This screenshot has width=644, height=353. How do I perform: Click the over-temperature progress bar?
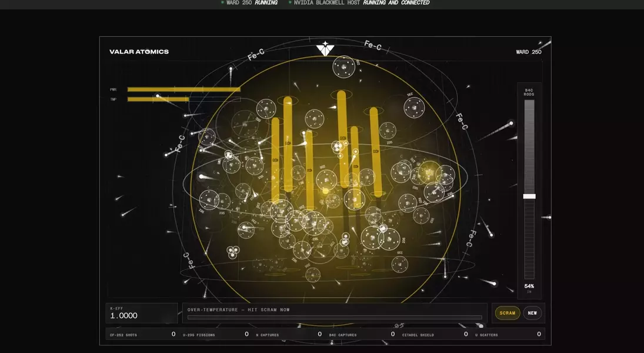(334, 317)
